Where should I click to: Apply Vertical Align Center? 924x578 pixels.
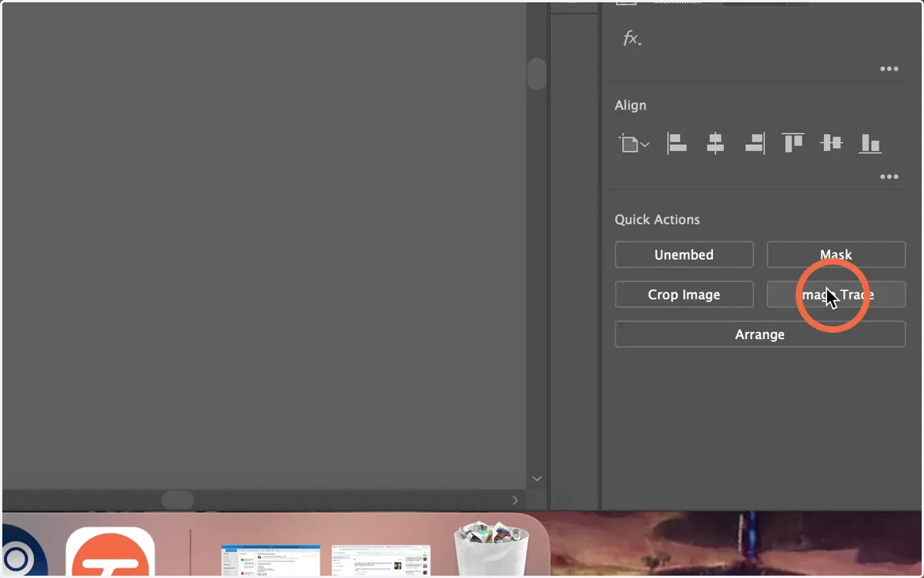point(832,143)
